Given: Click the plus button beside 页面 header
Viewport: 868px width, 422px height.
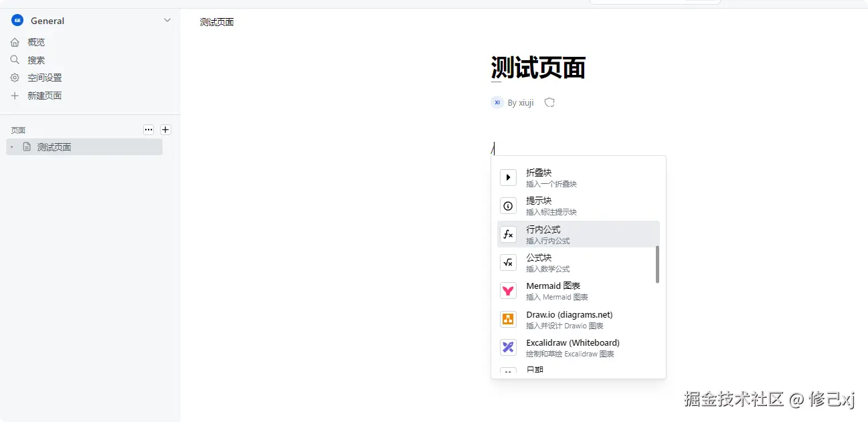Looking at the screenshot, I should pos(166,130).
